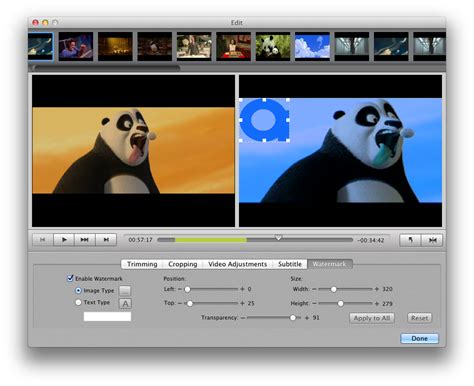
Task: Select the Watermark tab
Action: coord(329,264)
